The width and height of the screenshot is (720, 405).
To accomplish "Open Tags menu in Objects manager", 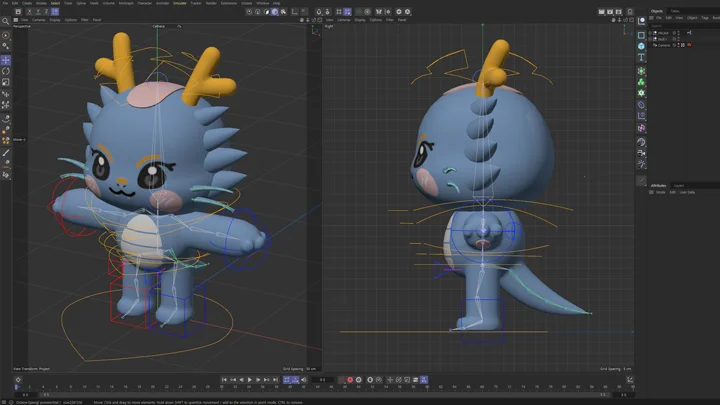I will (x=705, y=17).
